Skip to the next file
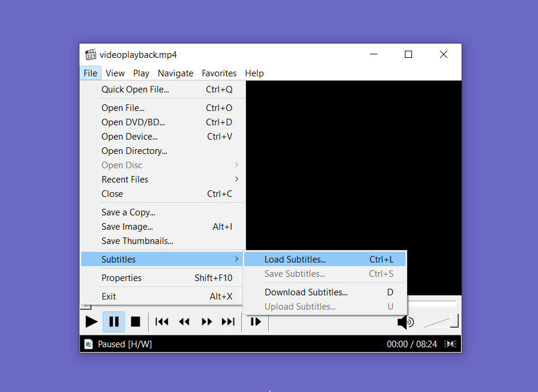The width and height of the screenshot is (538, 392). click(x=228, y=322)
